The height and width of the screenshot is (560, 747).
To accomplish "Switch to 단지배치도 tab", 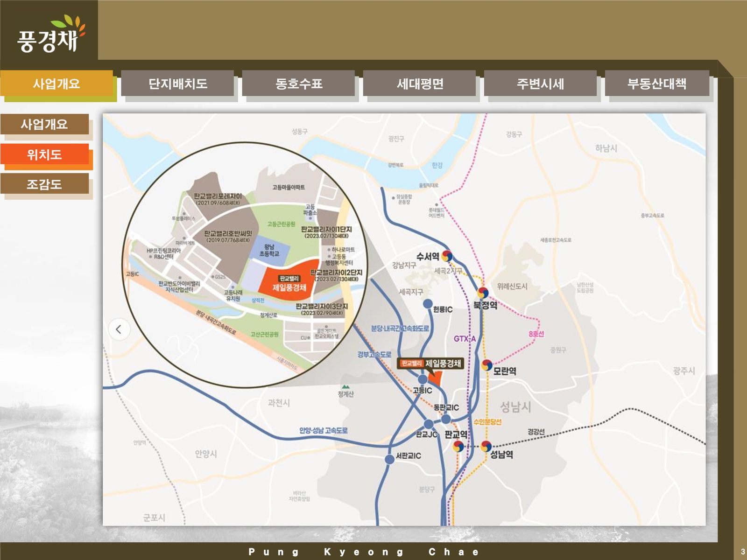I will [177, 84].
